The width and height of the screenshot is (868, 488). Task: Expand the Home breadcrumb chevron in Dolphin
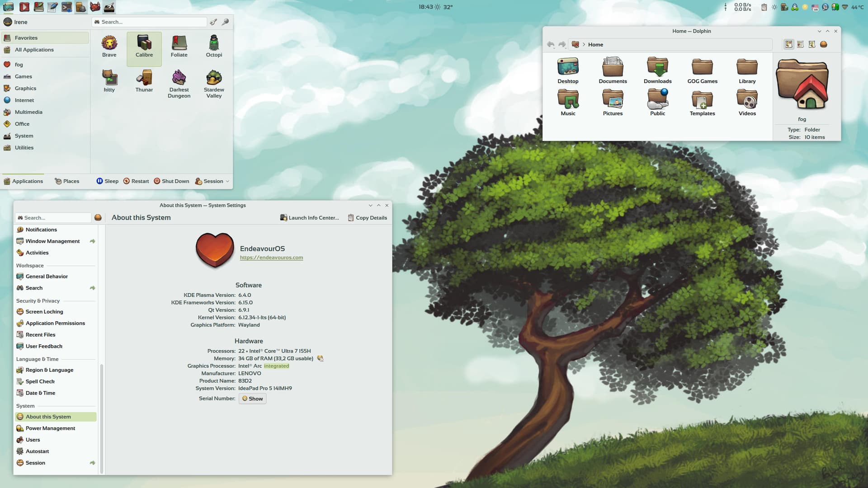pyautogui.click(x=584, y=44)
